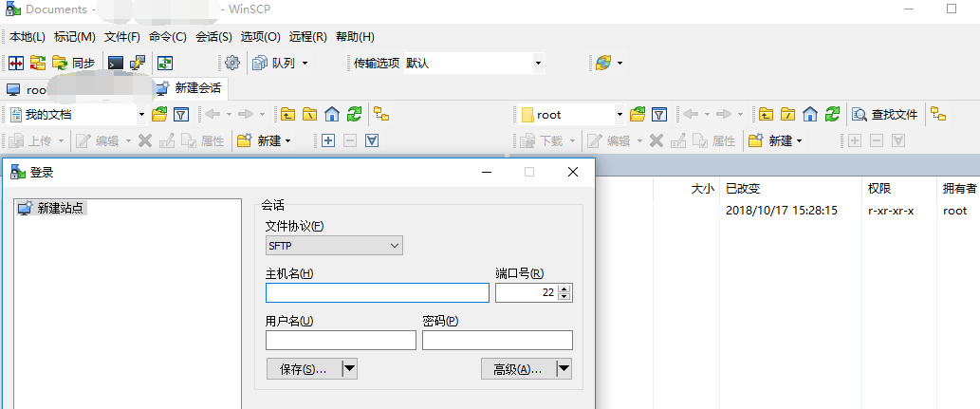Screen dimensions: 980x409
Task: Expand the globe icon's dropdown arrow
Action: pos(620,64)
